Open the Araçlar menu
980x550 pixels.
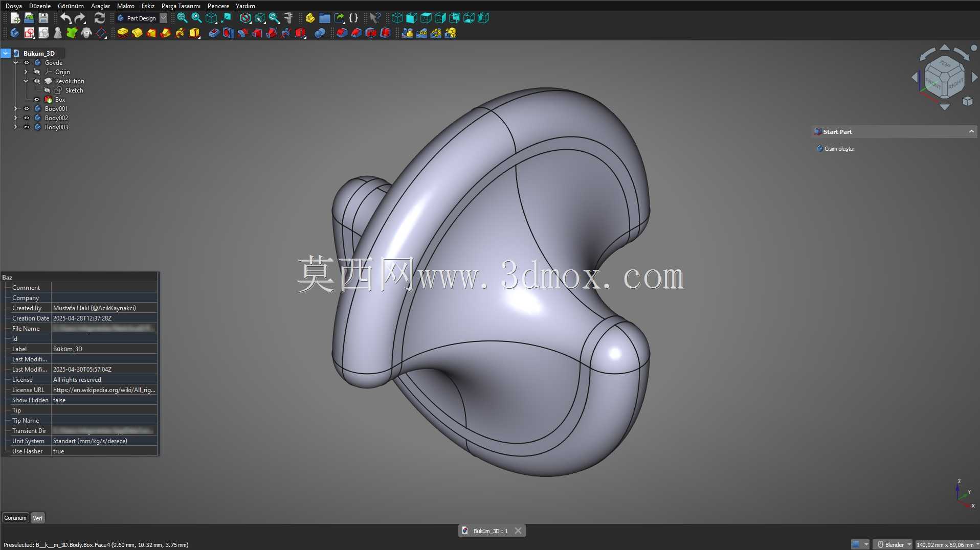[100, 6]
